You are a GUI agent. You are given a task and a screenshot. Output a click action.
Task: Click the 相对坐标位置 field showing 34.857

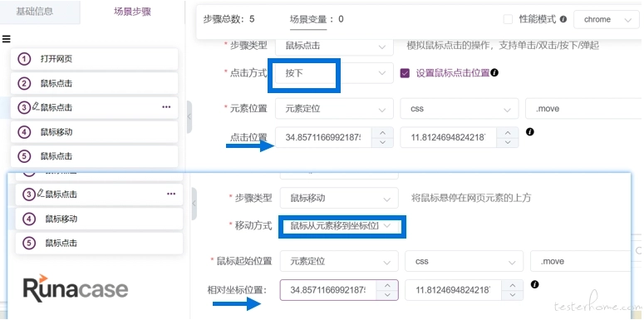coord(328,290)
